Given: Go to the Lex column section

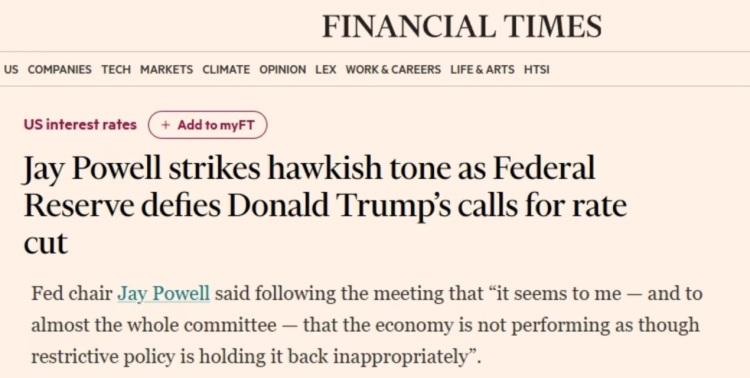Looking at the screenshot, I should click(x=326, y=69).
